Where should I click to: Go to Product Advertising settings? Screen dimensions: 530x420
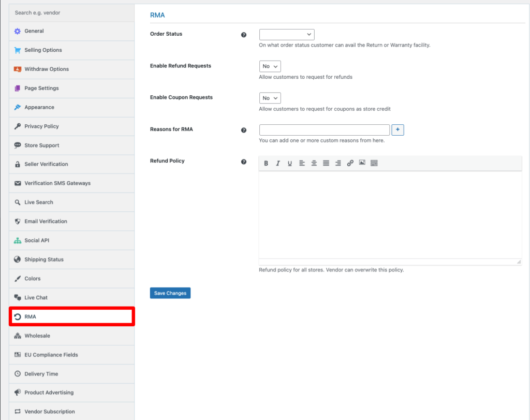click(71, 393)
